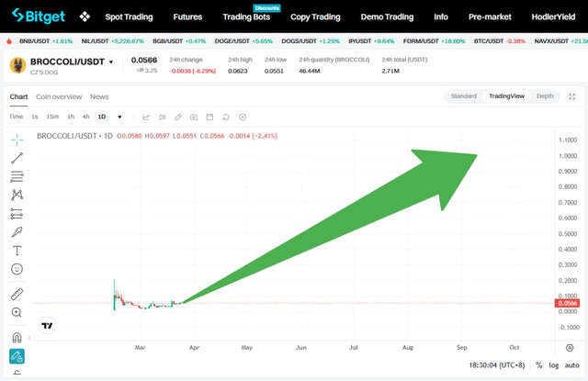Open BNB/USDT ticker link
588x381 pixels.
point(46,41)
